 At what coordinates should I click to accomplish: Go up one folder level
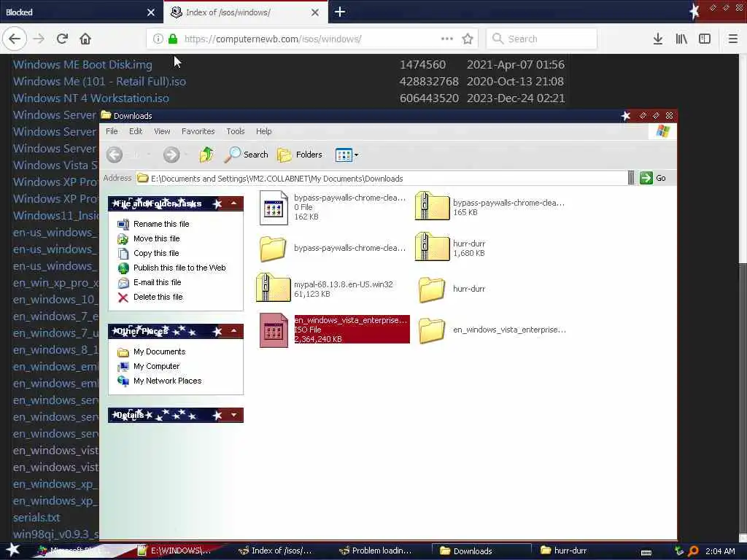[206, 155]
